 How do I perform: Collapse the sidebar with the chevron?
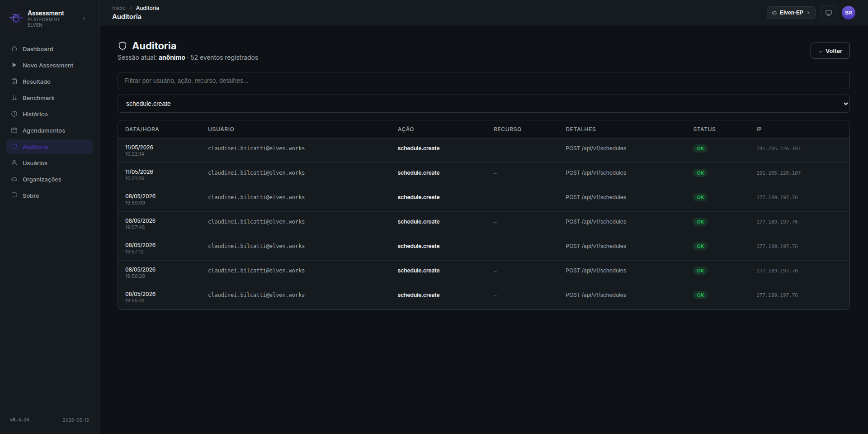[x=84, y=19]
